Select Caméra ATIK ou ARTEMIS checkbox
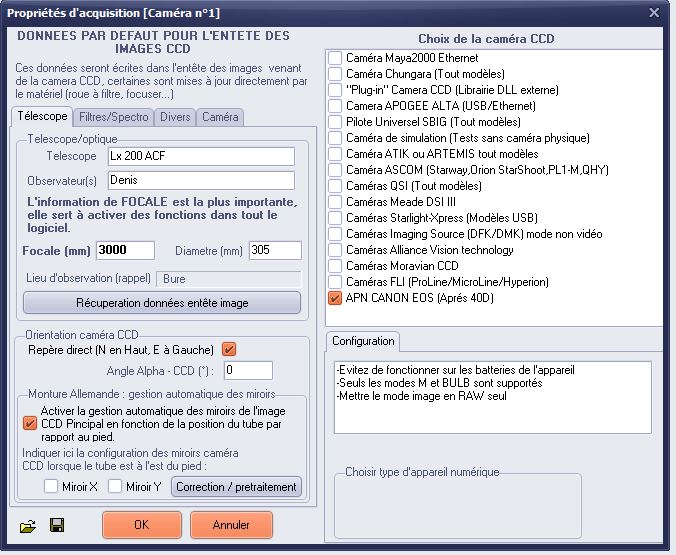The image size is (676, 555). tap(335, 154)
